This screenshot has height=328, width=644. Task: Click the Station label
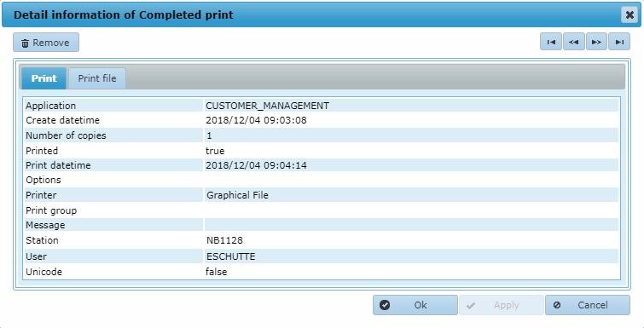point(42,240)
